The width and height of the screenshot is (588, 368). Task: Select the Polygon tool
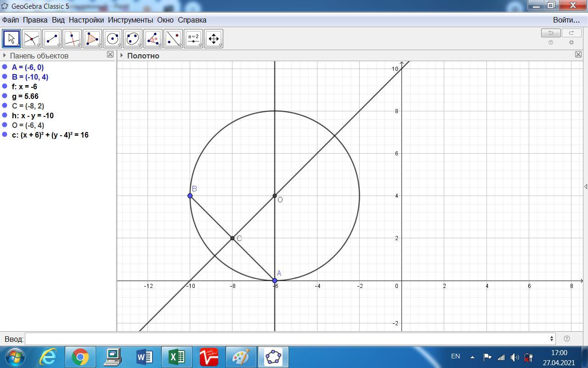(x=92, y=39)
